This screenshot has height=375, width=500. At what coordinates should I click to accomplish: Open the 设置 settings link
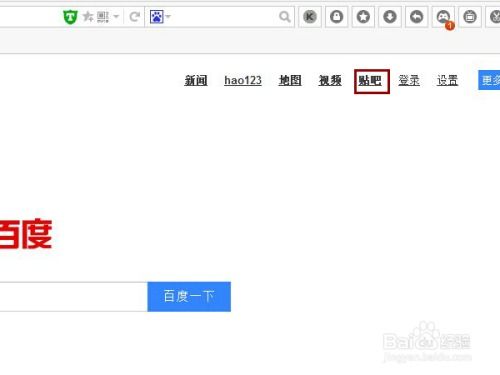448,81
